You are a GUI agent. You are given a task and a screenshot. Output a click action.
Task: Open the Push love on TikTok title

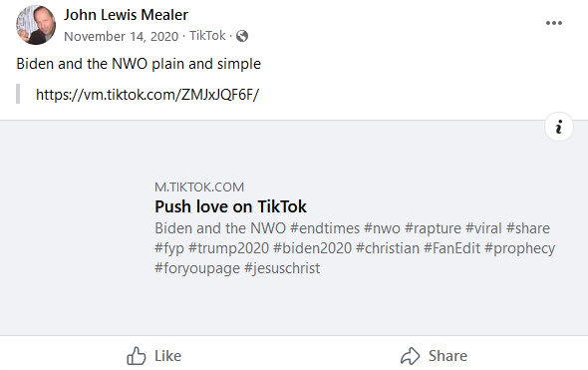(x=230, y=206)
